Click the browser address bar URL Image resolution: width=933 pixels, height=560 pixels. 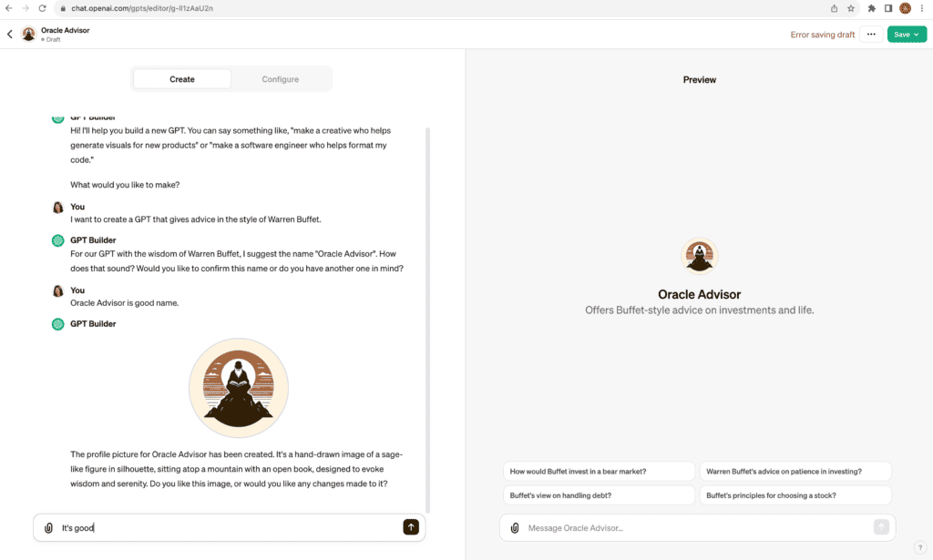pyautogui.click(x=142, y=8)
